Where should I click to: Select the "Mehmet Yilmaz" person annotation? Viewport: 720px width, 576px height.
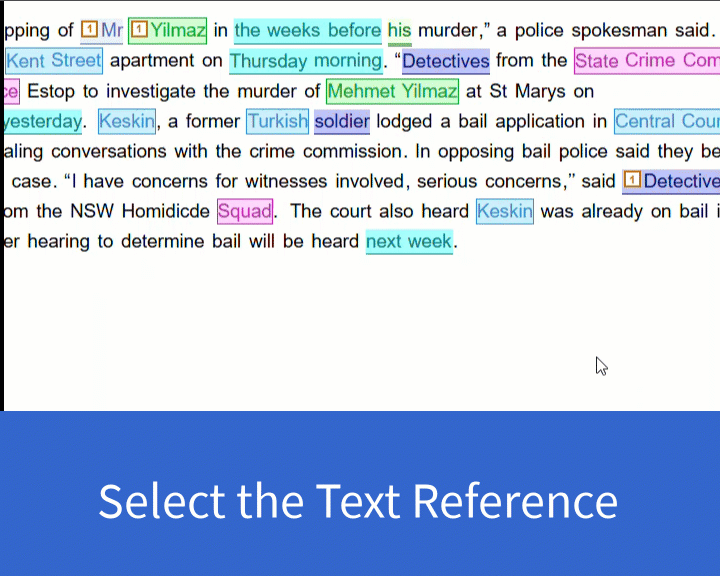coord(392,92)
